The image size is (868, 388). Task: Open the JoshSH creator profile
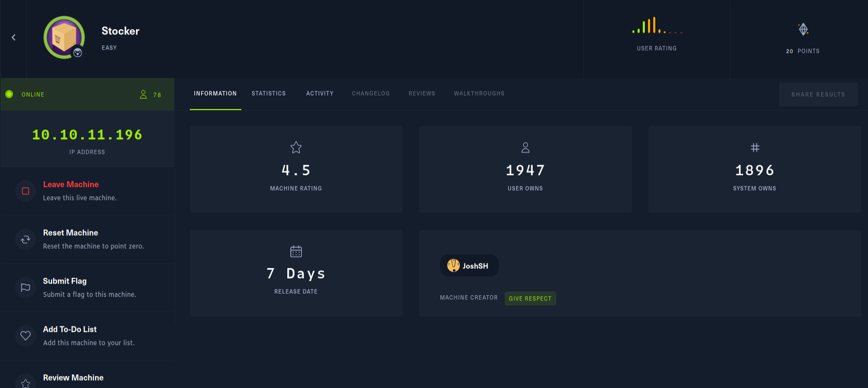tap(469, 266)
